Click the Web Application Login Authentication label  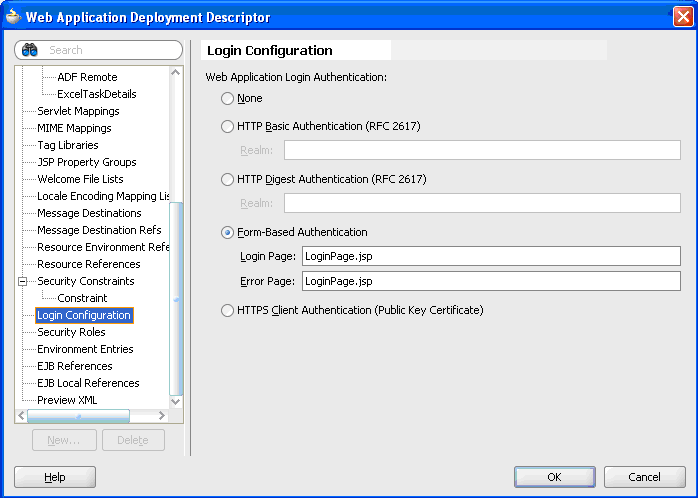[296, 77]
